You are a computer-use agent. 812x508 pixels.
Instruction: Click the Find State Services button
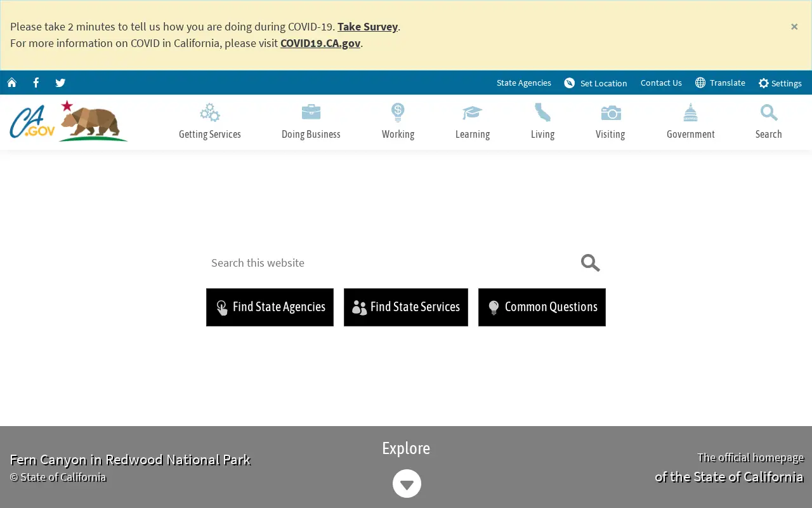click(406, 307)
